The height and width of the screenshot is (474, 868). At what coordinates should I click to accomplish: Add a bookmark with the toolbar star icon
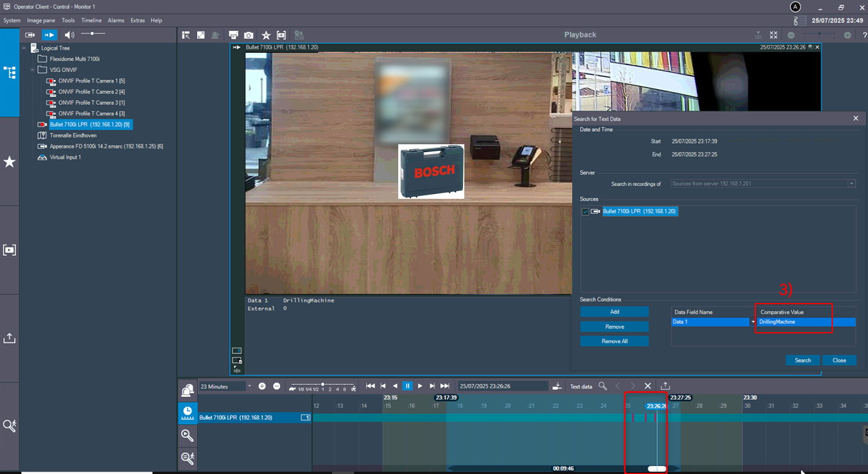[x=266, y=35]
